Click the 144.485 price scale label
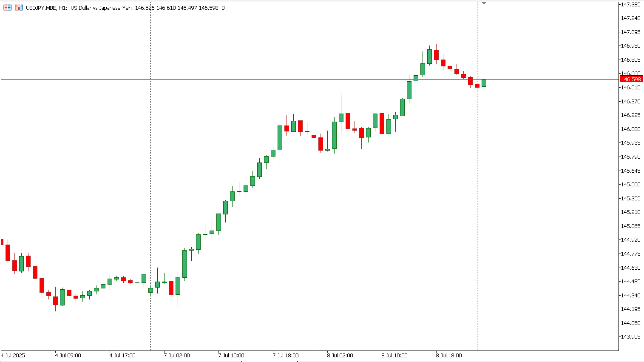This screenshot has height=362, width=644. click(631, 282)
